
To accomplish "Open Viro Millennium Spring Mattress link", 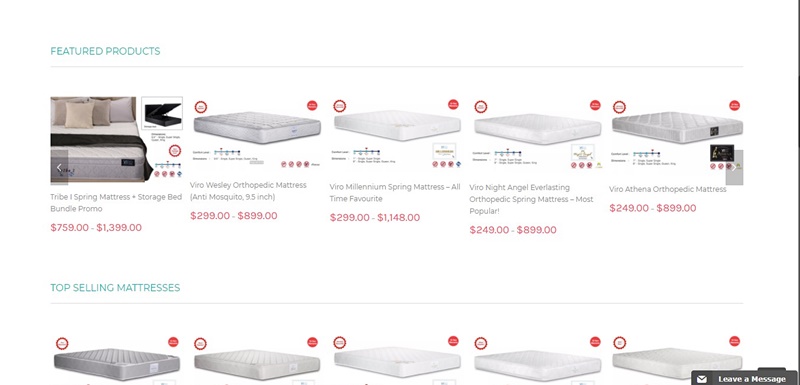I will click(395, 193).
